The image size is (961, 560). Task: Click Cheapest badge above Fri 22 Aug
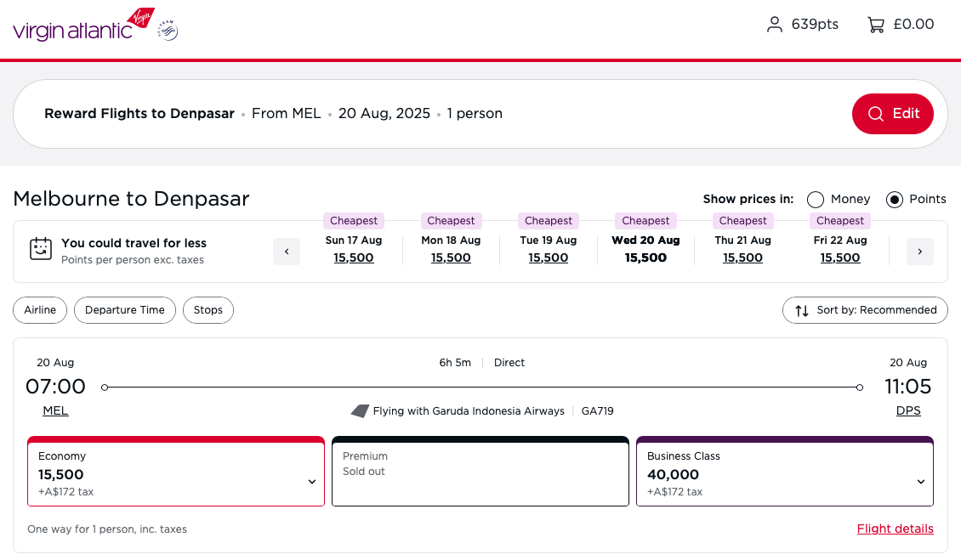coord(840,221)
